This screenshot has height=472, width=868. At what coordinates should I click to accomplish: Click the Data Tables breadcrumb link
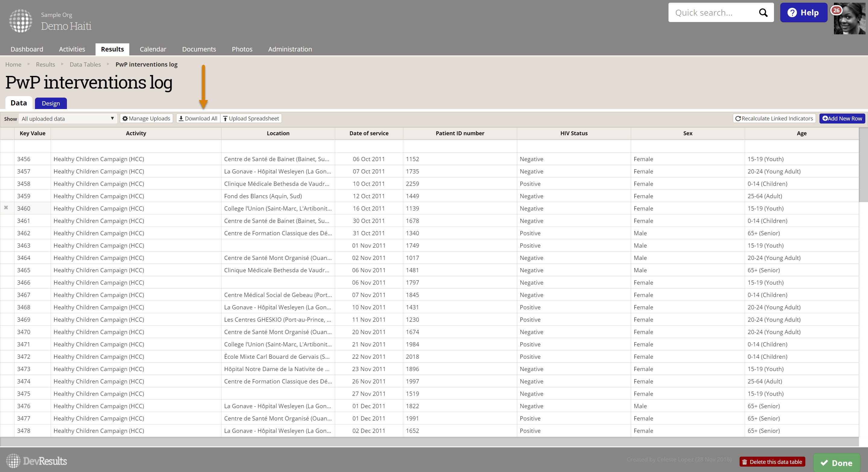point(85,64)
